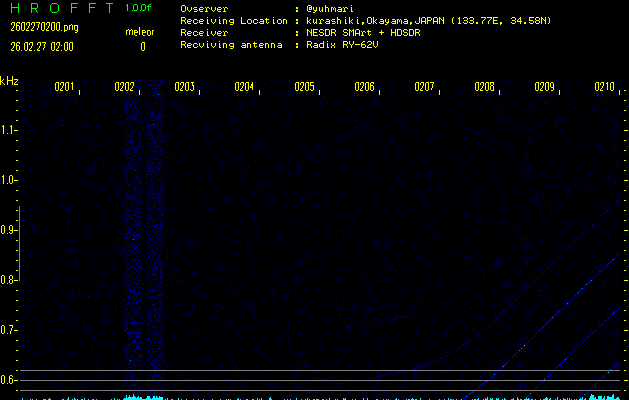Click the HROFFT title text
The height and width of the screenshot is (400, 629).
(x=62, y=8)
